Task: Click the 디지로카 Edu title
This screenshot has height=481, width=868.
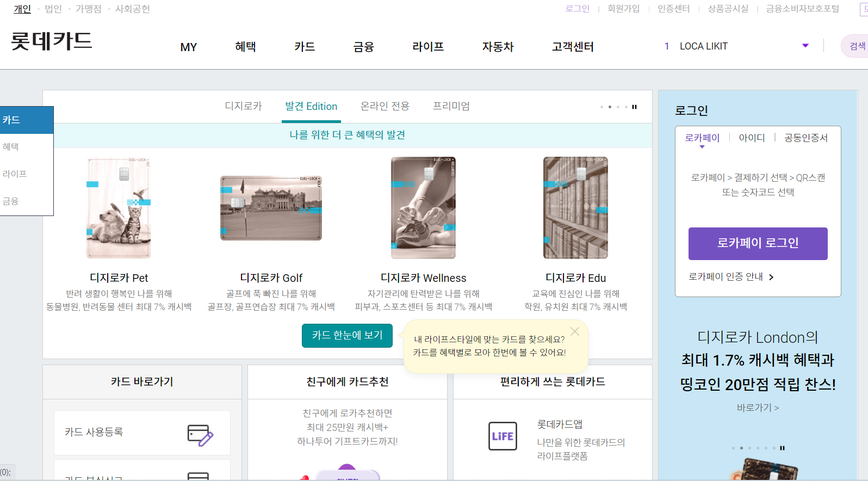Action: coord(575,278)
